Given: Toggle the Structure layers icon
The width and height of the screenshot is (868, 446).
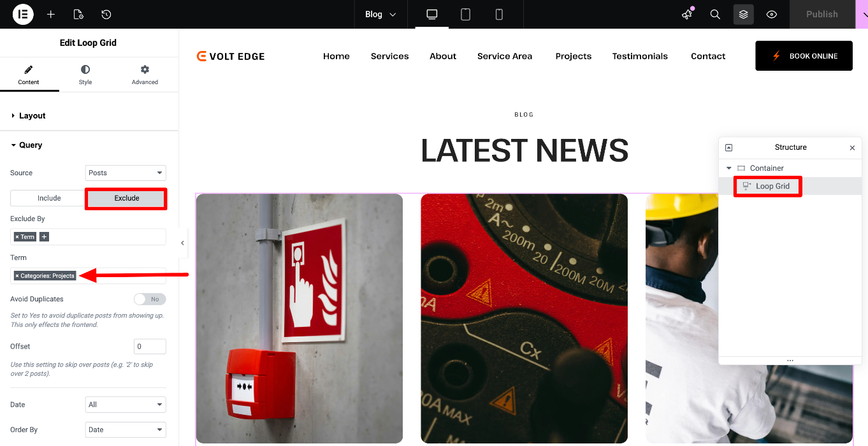Looking at the screenshot, I should [x=743, y=14].
